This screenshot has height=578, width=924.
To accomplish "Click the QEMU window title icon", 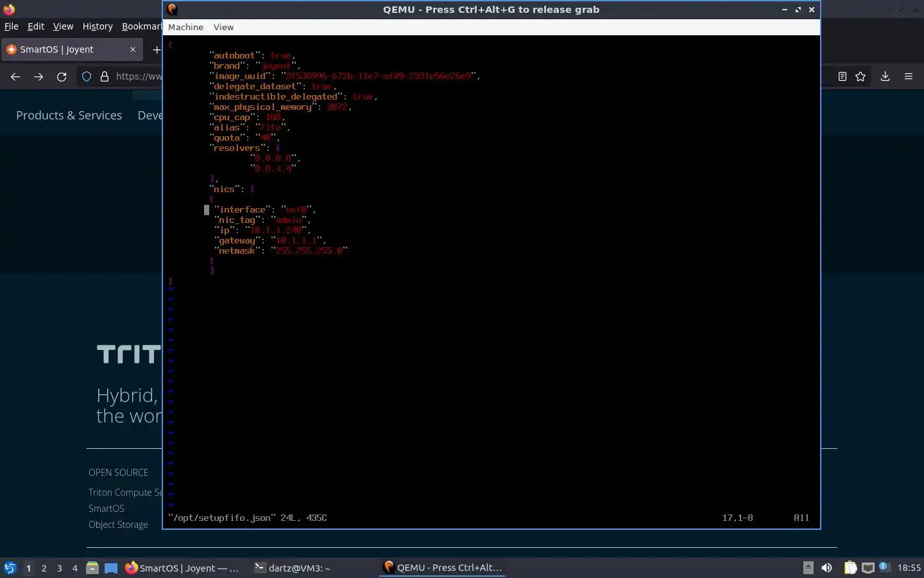I will click(172, 9).
